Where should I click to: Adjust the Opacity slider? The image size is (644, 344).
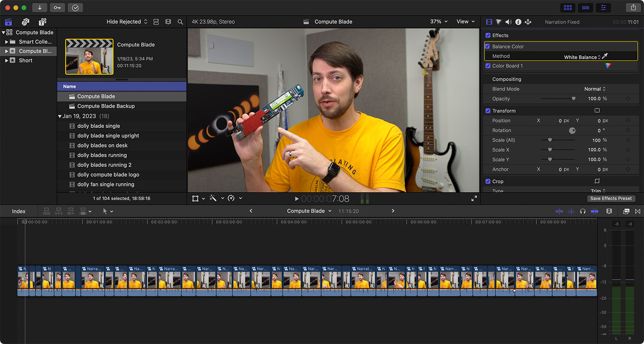pos(573,99)
